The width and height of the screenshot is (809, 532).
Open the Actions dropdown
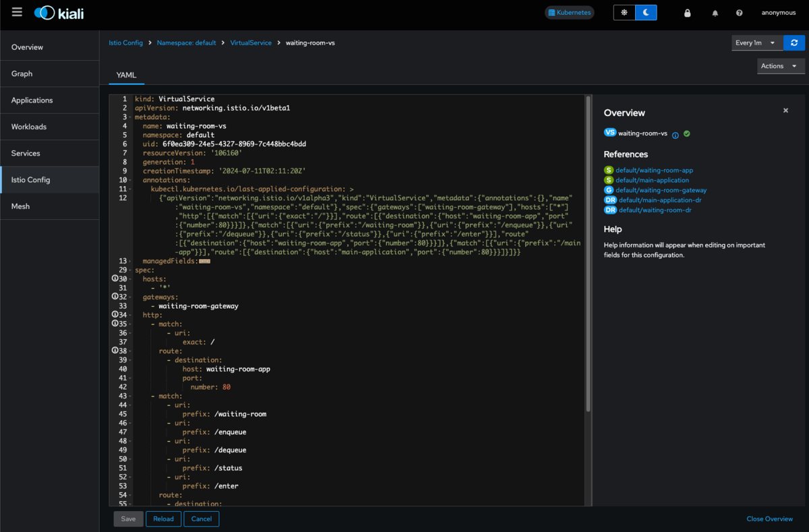tap(781, 65)
